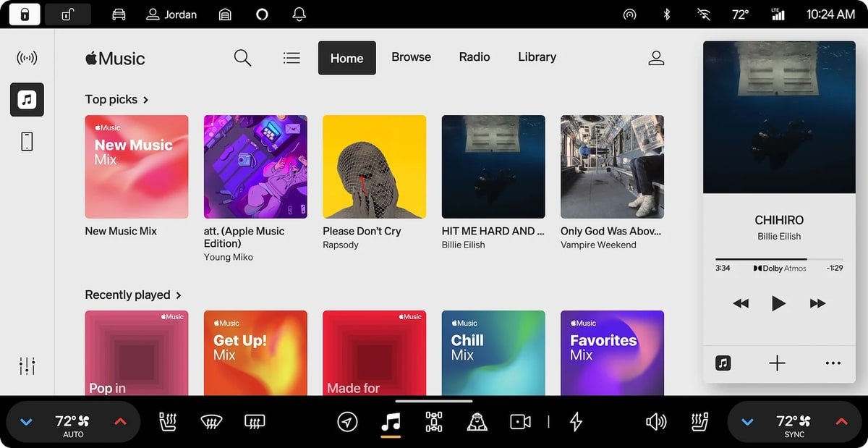Open the Pop in playlist tile
The height and width of the screenshot is (448, 868).
pyautogui.click(x=137, y=352)
